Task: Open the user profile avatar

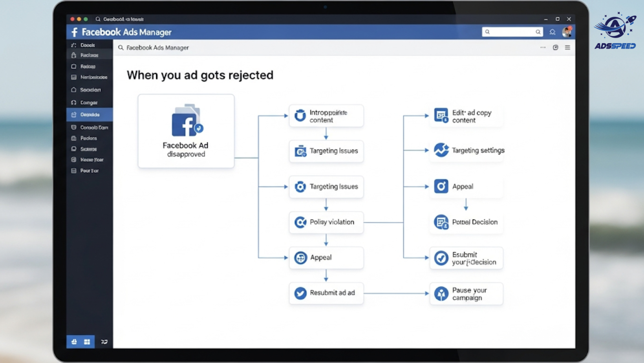Action: [x=566, y=32]
